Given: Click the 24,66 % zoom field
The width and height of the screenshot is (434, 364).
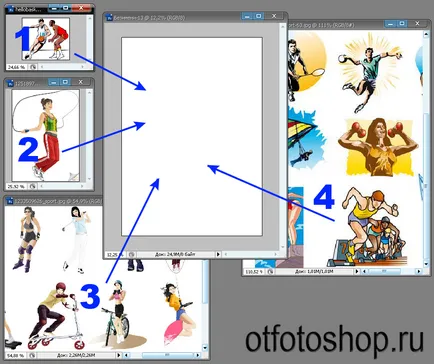Looking at the screenshot, I should [x=17, y=67].
